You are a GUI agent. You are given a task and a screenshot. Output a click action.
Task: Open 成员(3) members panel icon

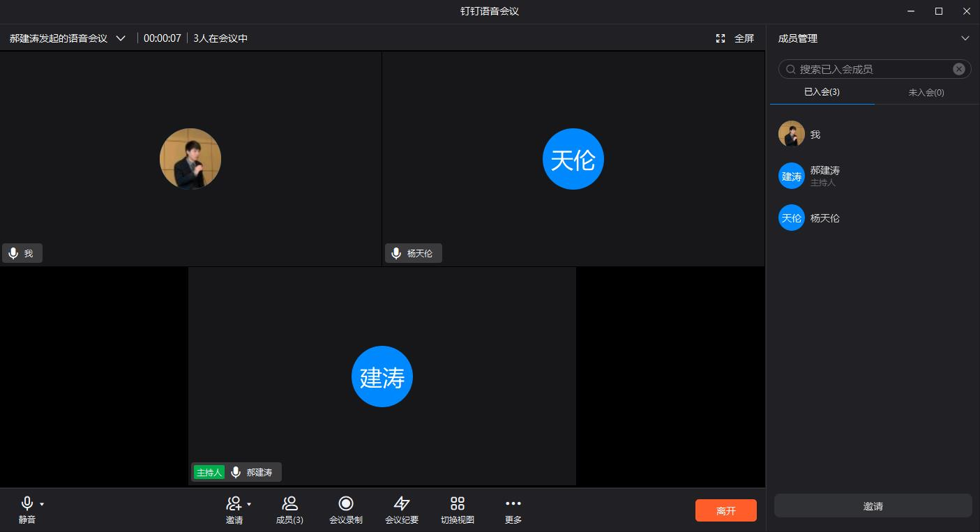point(289,504)
